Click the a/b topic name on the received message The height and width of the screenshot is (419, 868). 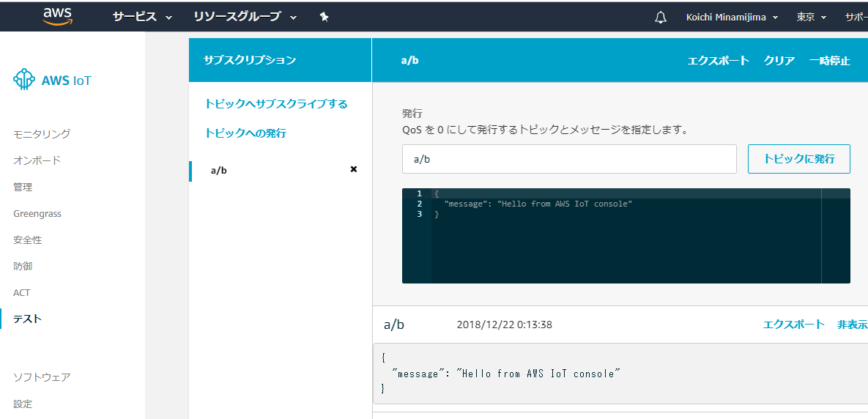tap(393, 325)
